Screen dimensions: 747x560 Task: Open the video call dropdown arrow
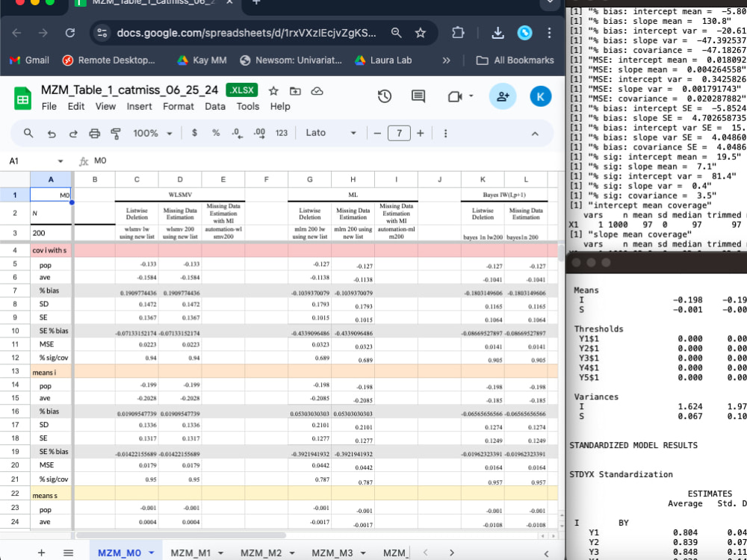pyautogui.click(x=471, y=96)
